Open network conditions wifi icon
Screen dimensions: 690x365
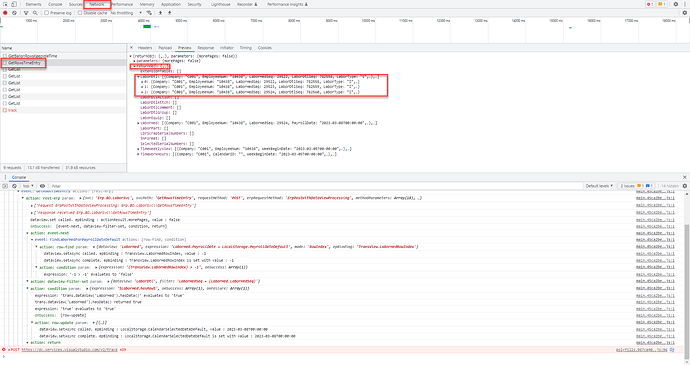point(149,13)
